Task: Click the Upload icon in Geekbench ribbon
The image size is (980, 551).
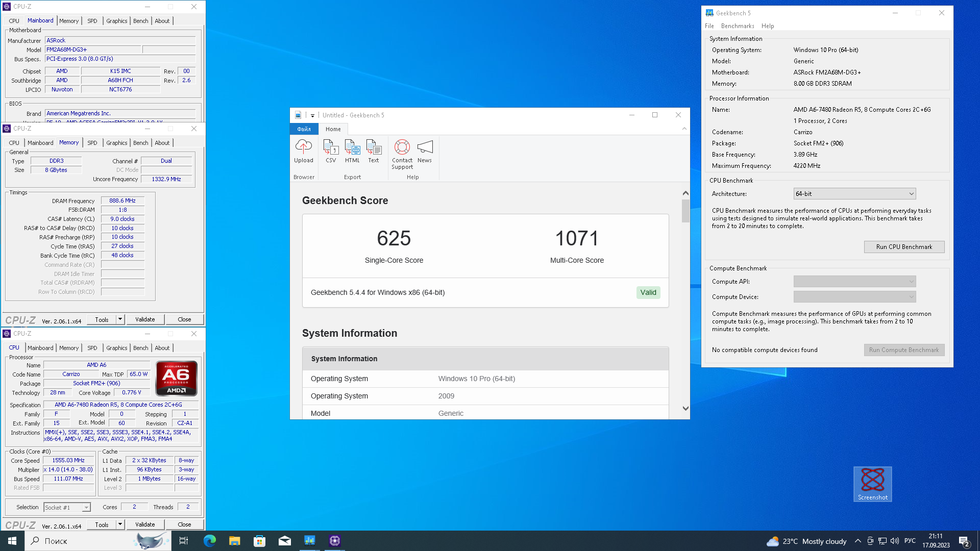Action: (303, 151)
